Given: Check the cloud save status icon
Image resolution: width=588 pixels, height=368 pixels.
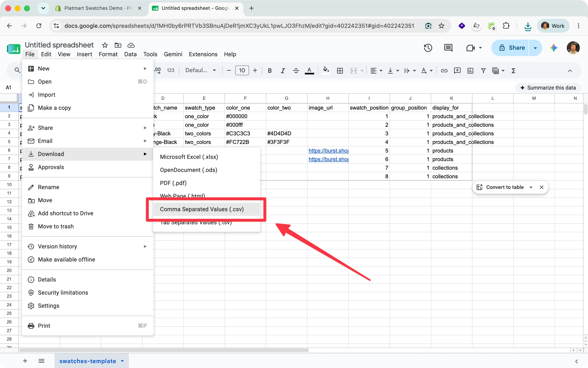Looking at the screenshot, I should [x=131, y=45].
